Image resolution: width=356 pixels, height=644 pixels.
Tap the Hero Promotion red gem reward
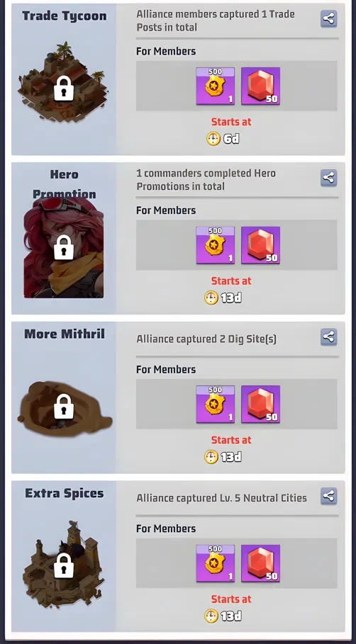pos(261,245)
